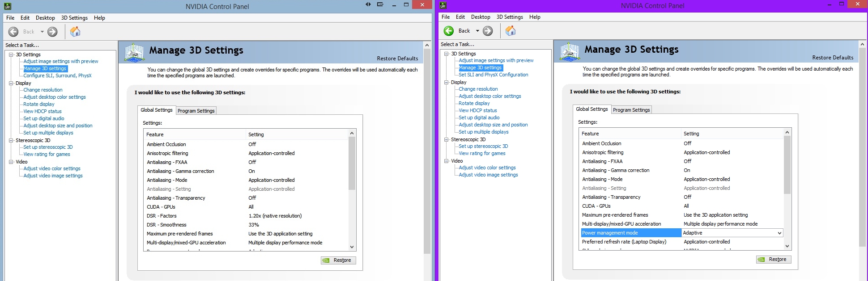Viewport: 868px width, 281px height.
Task: Open Adjust image settings with preview, left window
Action: [61, 61]
